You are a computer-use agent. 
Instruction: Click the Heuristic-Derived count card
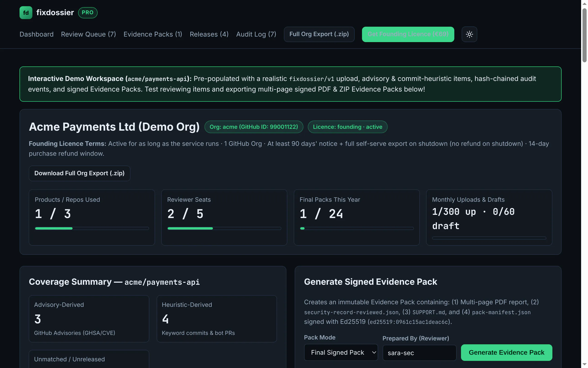(x=217, y=319)
